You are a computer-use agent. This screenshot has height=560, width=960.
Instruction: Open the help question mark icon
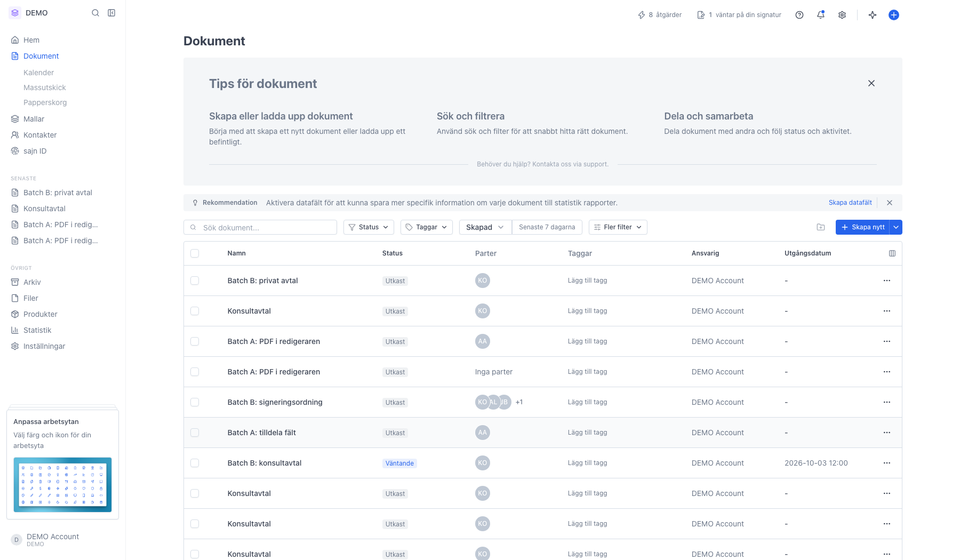click(x=799, y=15)
